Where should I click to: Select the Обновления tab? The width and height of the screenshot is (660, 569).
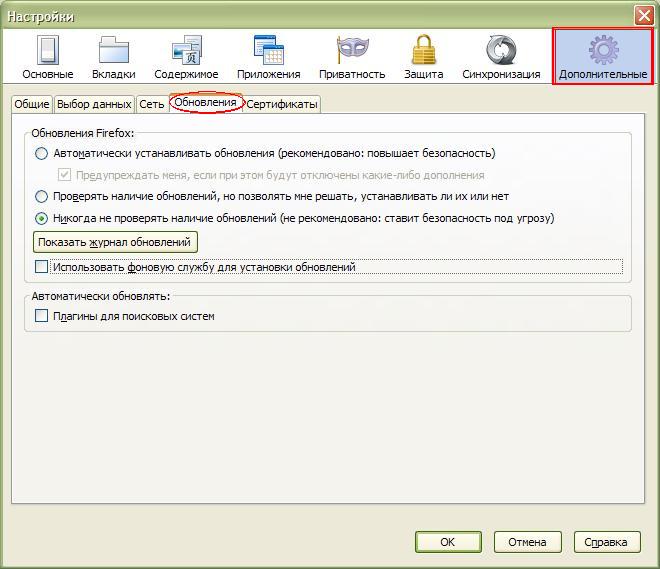(205, 103)
